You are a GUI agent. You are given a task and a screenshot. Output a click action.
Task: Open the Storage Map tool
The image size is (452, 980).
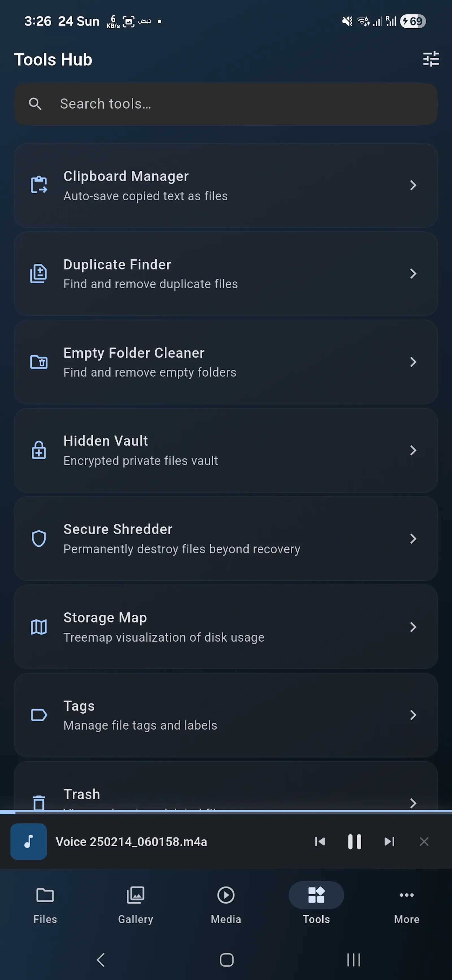(226, 627)
